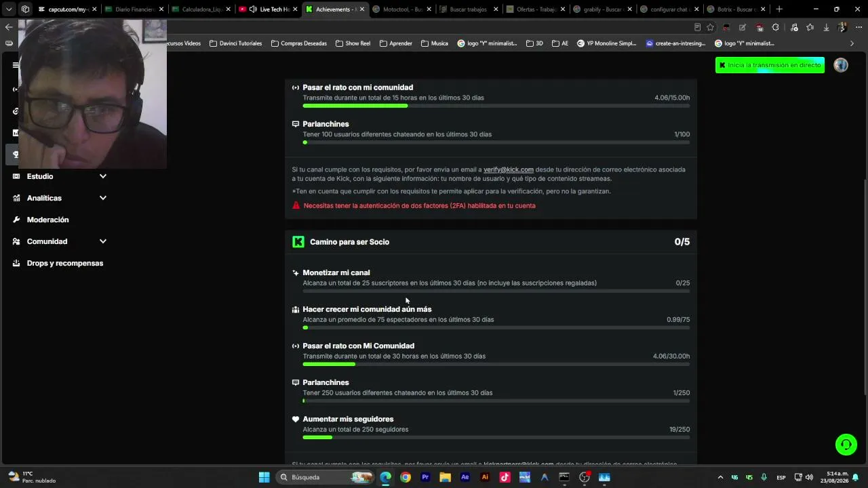
Task: Click the 2FA required warning text
Action: coord(420,205)
